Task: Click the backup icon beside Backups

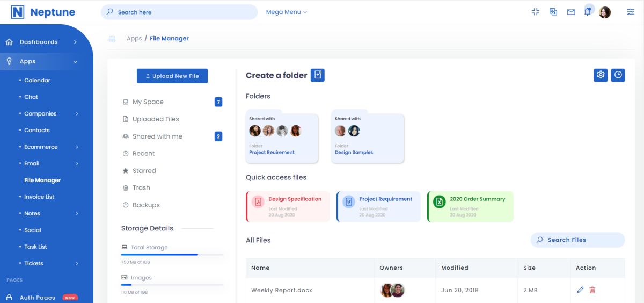Action: 126,205
